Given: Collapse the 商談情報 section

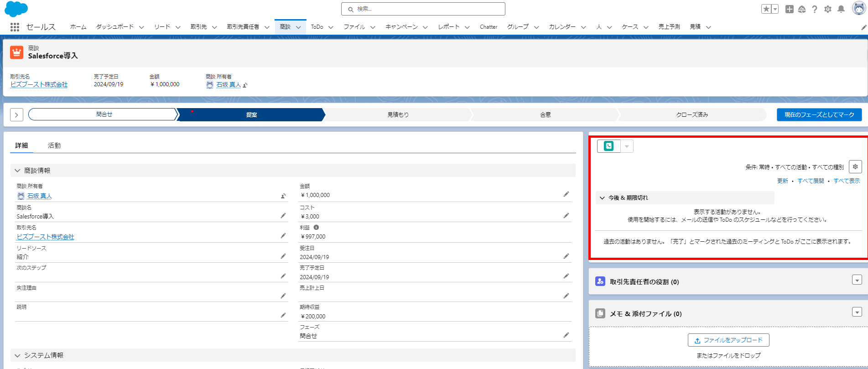Looking at the screenshot, I should [17, 171].
